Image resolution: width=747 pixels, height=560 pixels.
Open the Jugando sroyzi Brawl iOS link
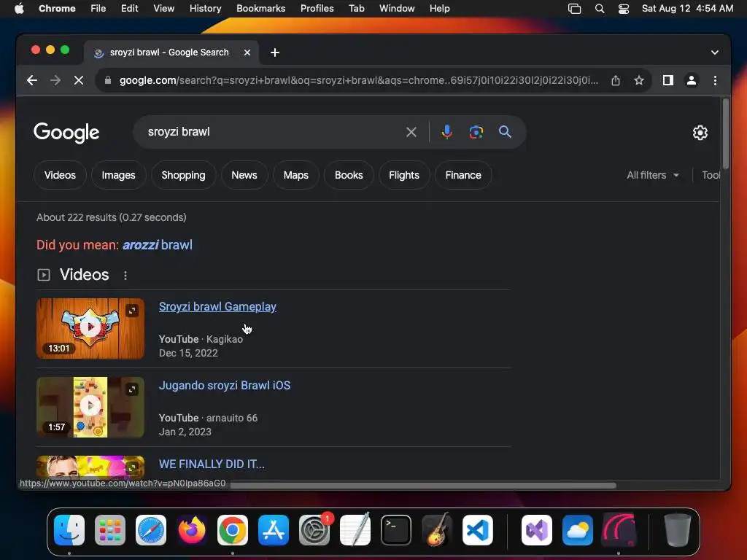[x=225, y=385]
